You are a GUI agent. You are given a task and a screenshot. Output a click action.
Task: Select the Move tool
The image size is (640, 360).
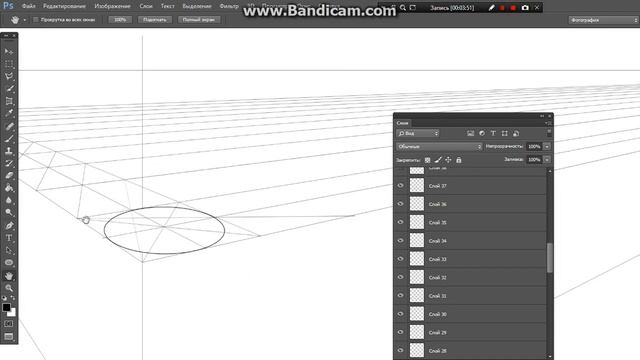tap(9, 51)
